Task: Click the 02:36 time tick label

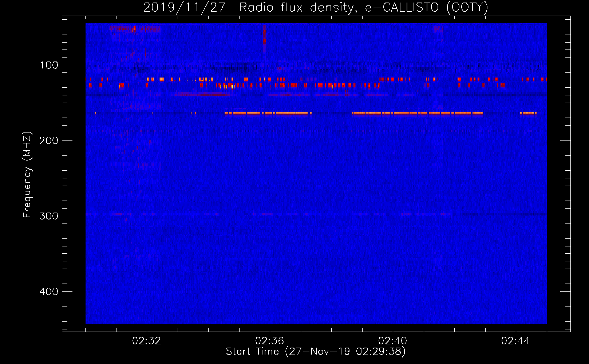Action: [x=270, y=341]
